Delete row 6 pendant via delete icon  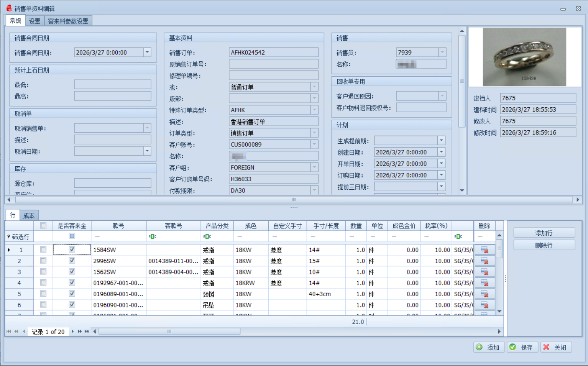pyautogui.click(x=485, y=305)
